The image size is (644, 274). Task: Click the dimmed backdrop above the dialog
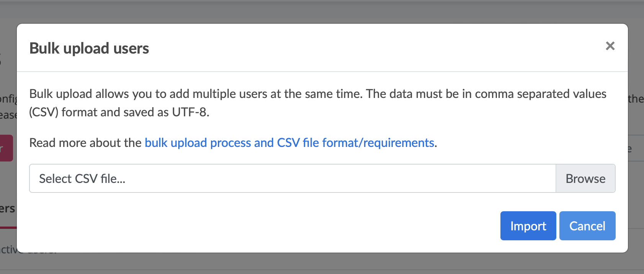point(322,11)
